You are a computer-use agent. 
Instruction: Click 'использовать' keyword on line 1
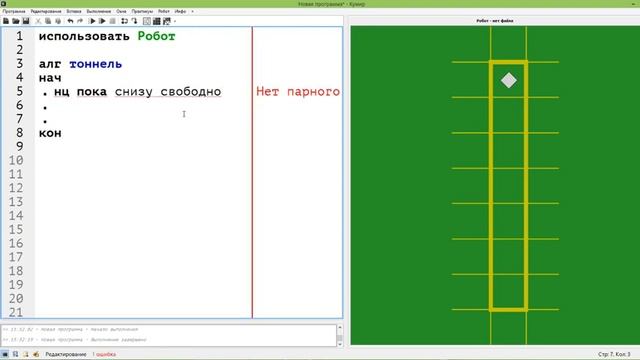click(x=84, y=36)
